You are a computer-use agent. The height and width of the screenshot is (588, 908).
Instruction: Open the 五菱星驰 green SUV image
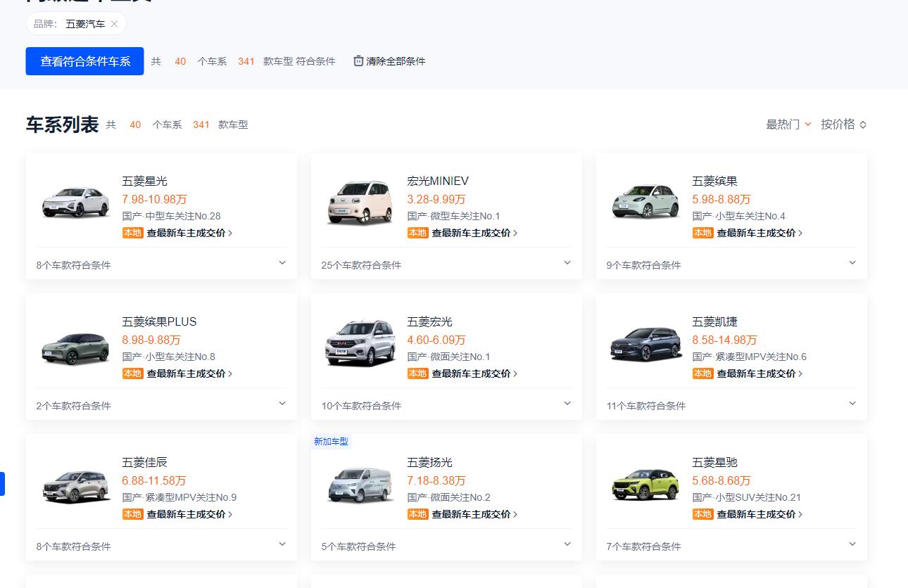(645, 484)
